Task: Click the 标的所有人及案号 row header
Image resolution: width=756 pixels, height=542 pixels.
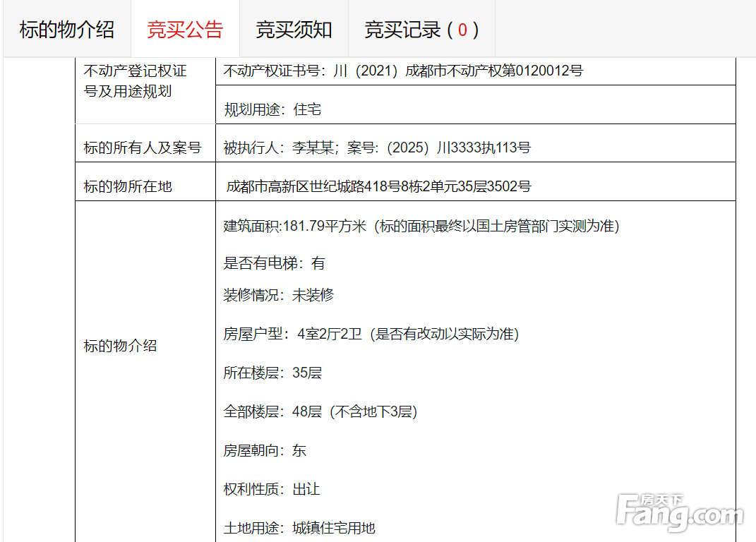Action: 143,148
